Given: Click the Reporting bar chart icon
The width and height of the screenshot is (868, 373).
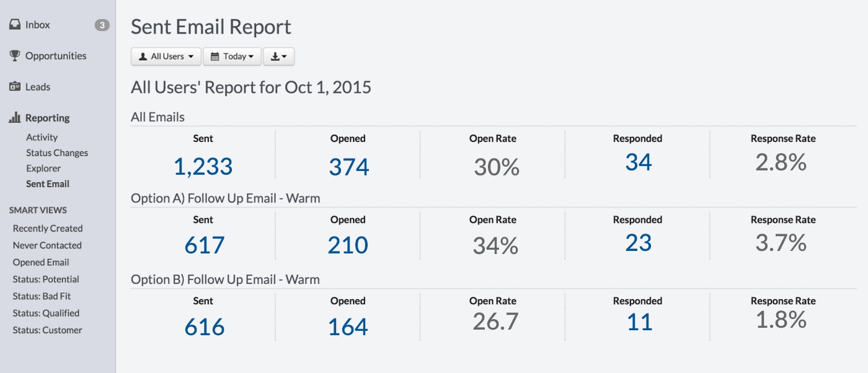Looking at the screenshot, I should point(15,118).
